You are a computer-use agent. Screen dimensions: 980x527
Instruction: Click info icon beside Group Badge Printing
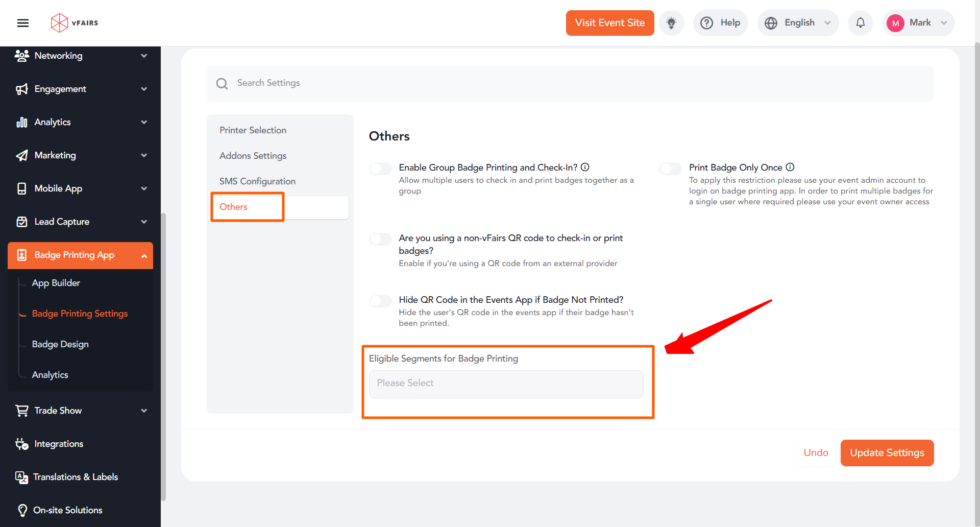(585, 167)
